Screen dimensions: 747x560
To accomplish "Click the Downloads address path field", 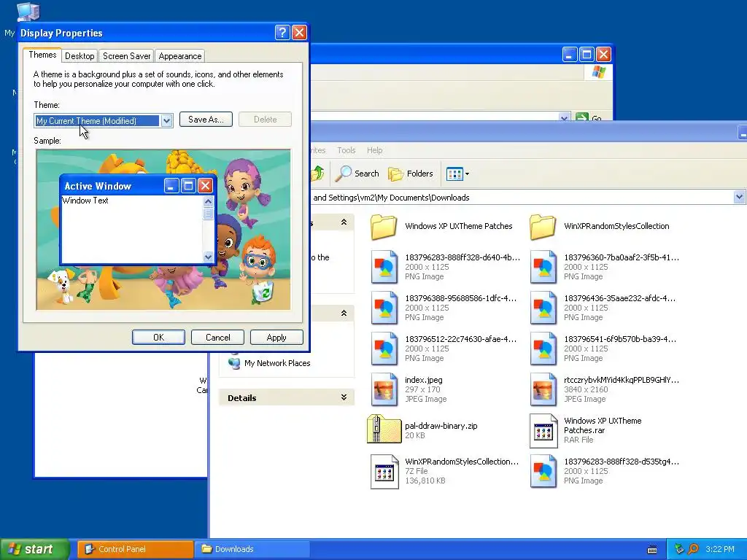I will point(522,197).
